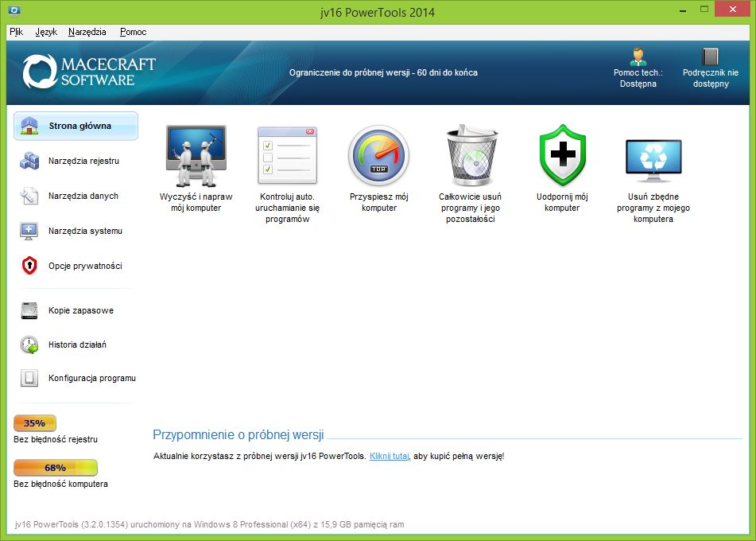756x541 pixels.
Task: Click the Kopie zapasowe drive icon
Action: pyautogui.click(x=29, y=310)
